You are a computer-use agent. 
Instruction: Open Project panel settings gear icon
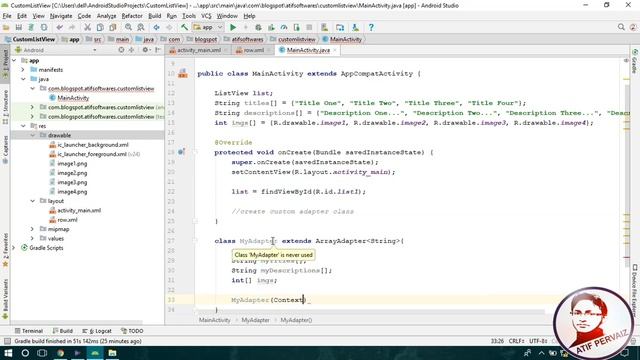pos(145,50)
